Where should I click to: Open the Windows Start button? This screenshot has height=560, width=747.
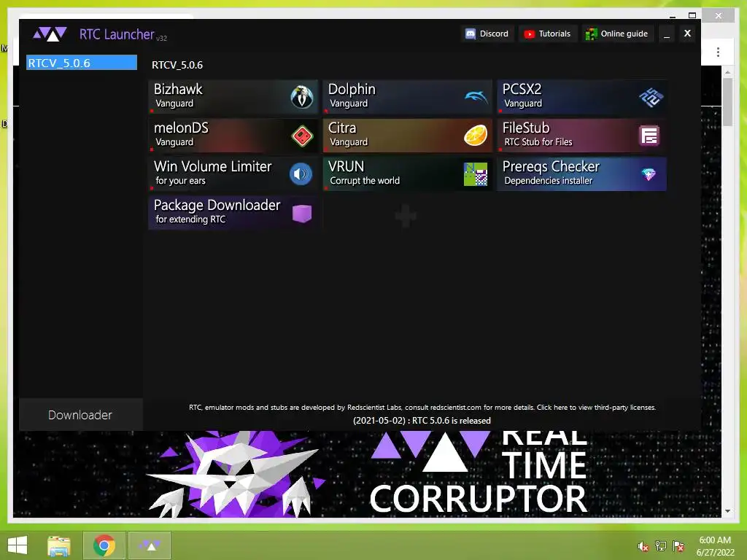point(18,545)
